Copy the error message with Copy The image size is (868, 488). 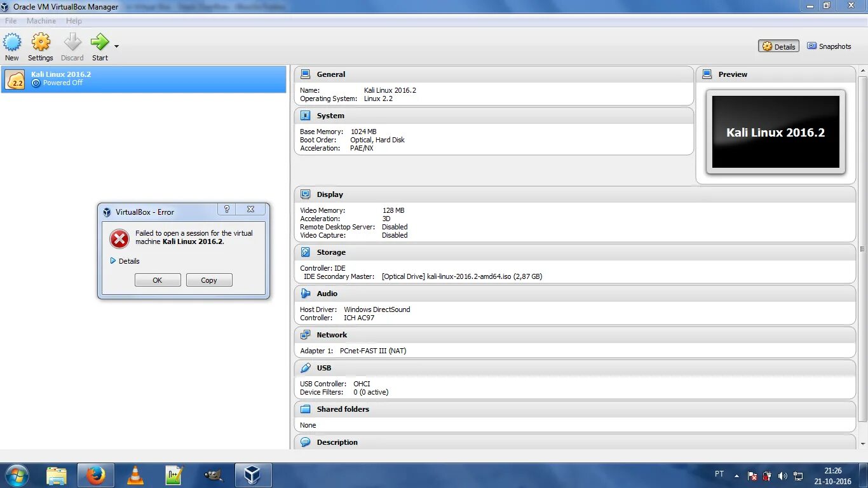pyautogui.click(x=209, y=280)
